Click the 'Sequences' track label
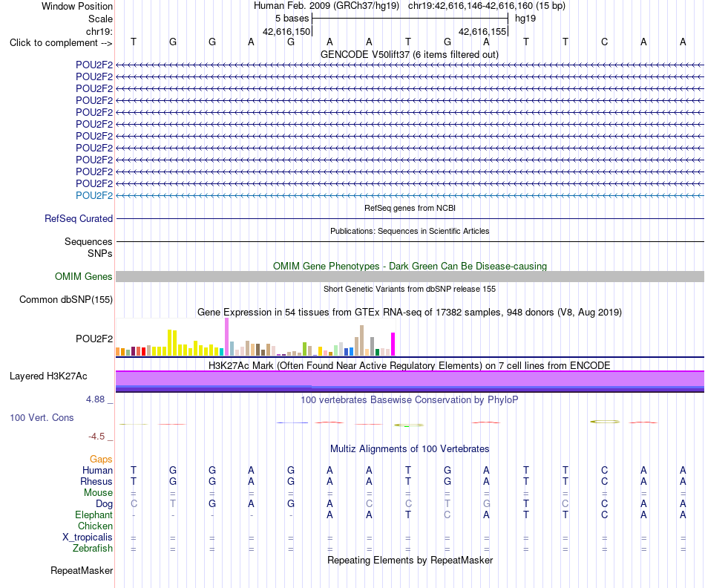 [x=88, y=241]
